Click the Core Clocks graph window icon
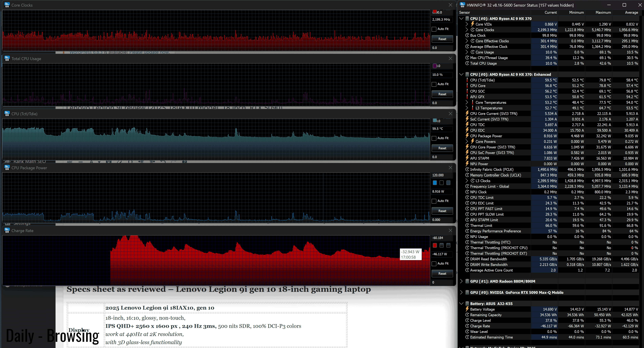 pyautogui.click(x=7, y=5)
